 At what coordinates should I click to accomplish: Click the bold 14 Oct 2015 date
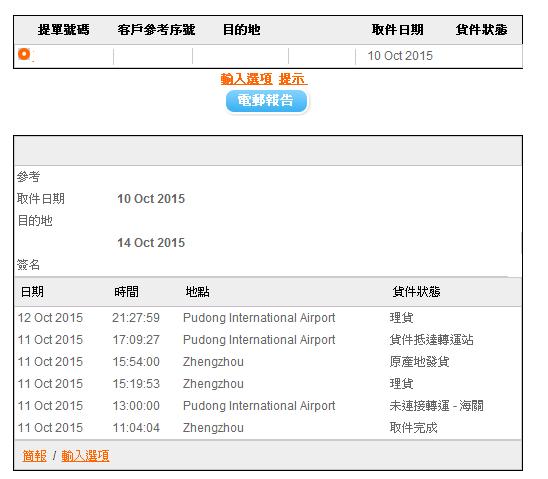click(151, 243)
